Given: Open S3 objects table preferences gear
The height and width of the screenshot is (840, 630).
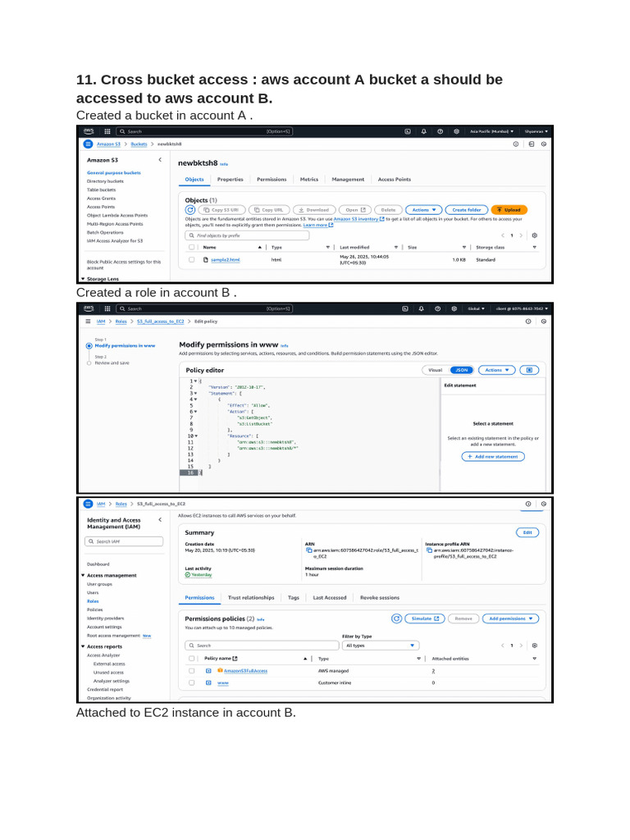Looking at the screenshot, I should 534,235.
